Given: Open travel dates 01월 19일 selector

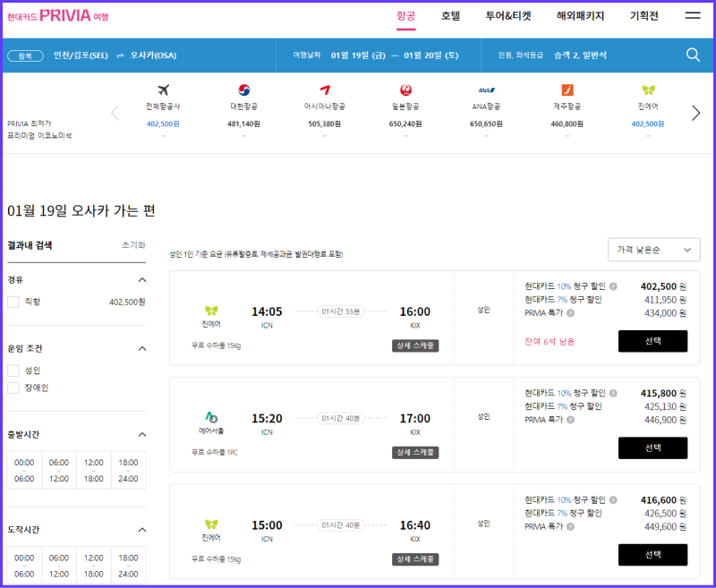Looking at the screenshot, I should (x=395, y=55).
